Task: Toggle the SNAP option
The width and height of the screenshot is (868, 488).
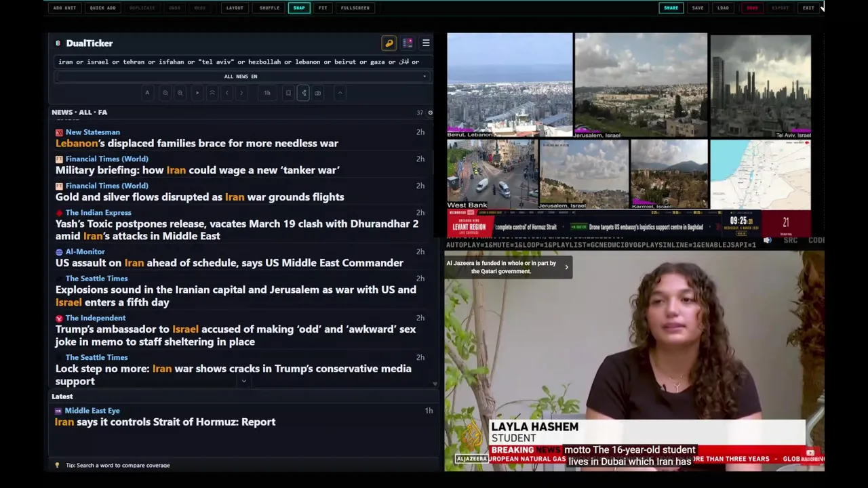Action: (299, 8)
